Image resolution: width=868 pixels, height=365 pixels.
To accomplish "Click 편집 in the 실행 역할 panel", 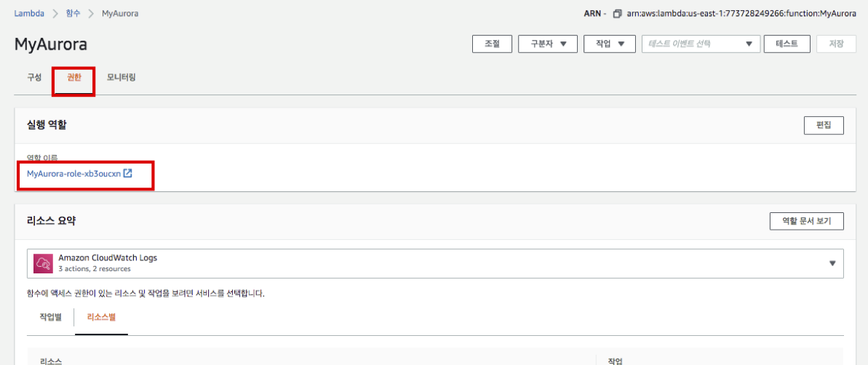I will click(824, 125).
